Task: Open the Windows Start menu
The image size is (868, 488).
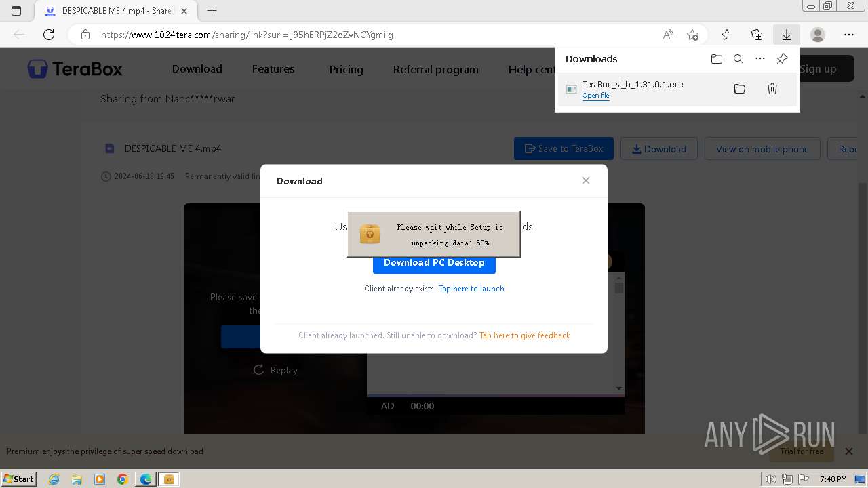Action: point(19,479)
